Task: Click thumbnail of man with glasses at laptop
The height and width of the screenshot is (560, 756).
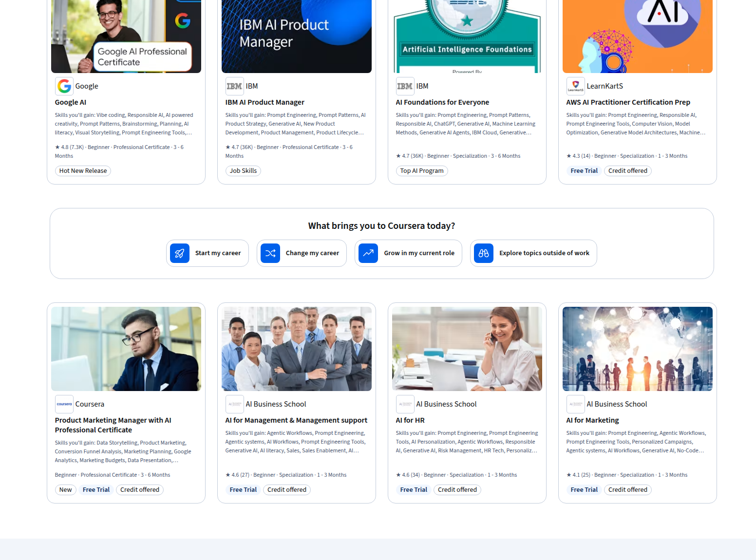Action: 126,349
